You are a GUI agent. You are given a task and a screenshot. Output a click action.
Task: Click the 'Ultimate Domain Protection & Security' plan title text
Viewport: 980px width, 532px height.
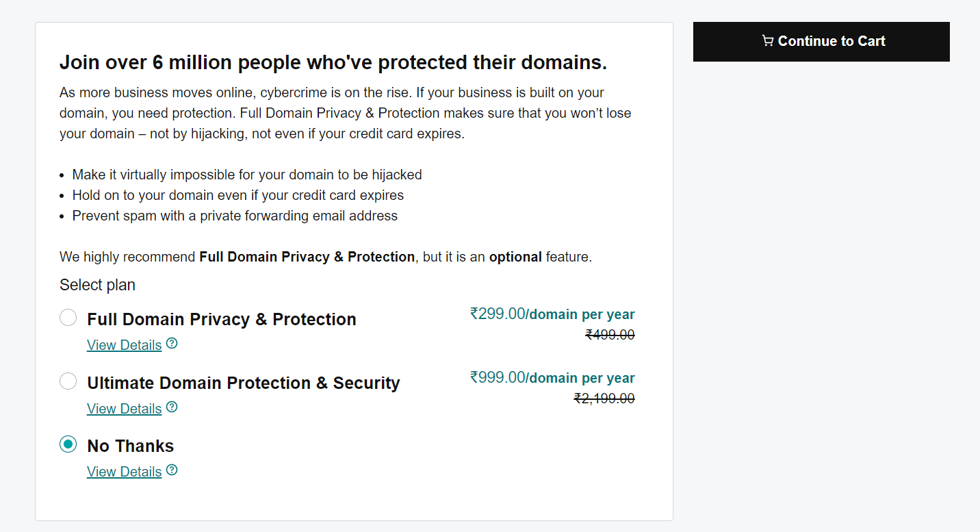[x=244, y=383]
